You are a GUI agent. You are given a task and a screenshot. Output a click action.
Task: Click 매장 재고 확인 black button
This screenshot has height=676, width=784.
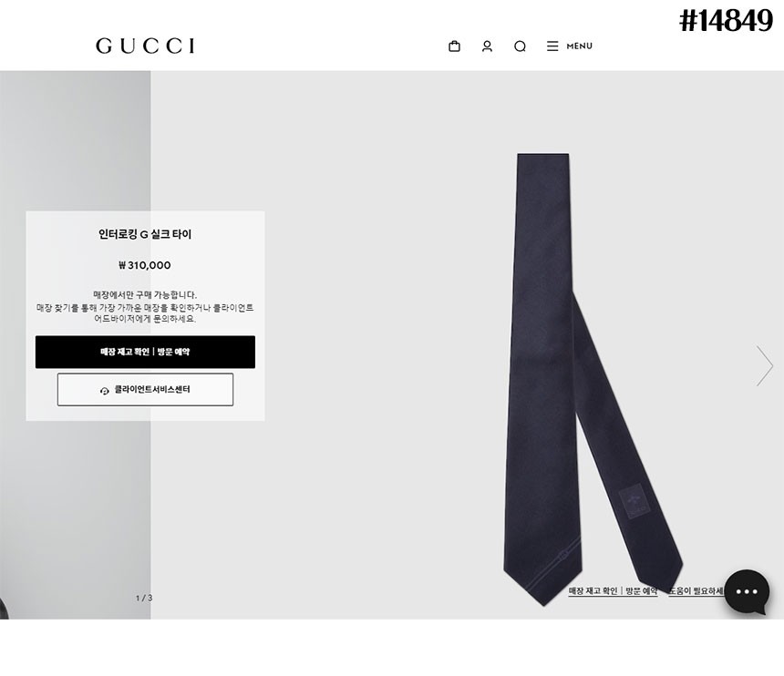tap(145, 352)
